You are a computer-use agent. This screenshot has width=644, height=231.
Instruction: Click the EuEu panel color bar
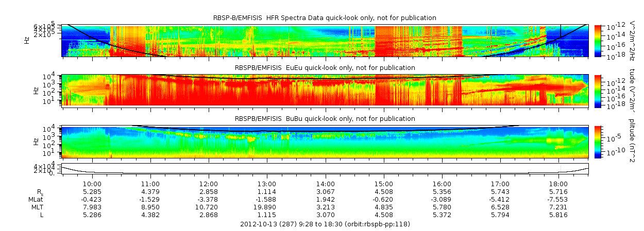pyautogui.click(x=598, y=90)
